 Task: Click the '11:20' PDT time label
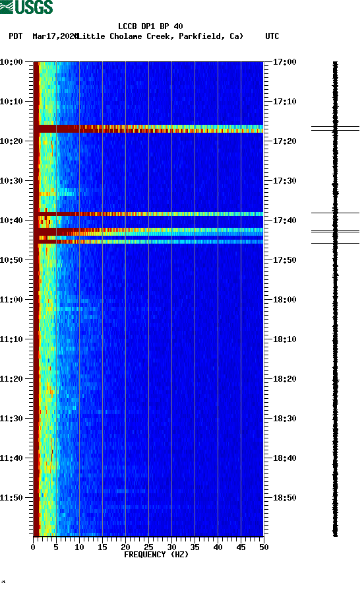11,379
